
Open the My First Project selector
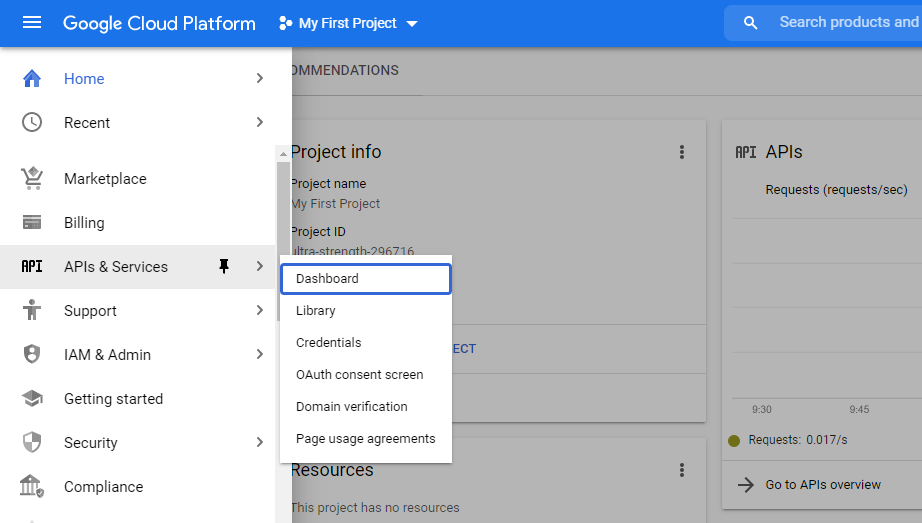[x=348, y=24]
